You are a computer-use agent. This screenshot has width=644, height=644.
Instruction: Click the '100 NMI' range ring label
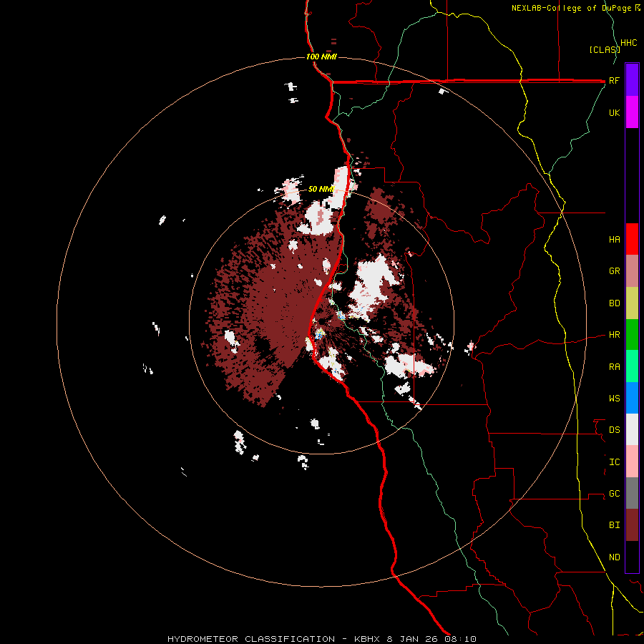[321, 57]
